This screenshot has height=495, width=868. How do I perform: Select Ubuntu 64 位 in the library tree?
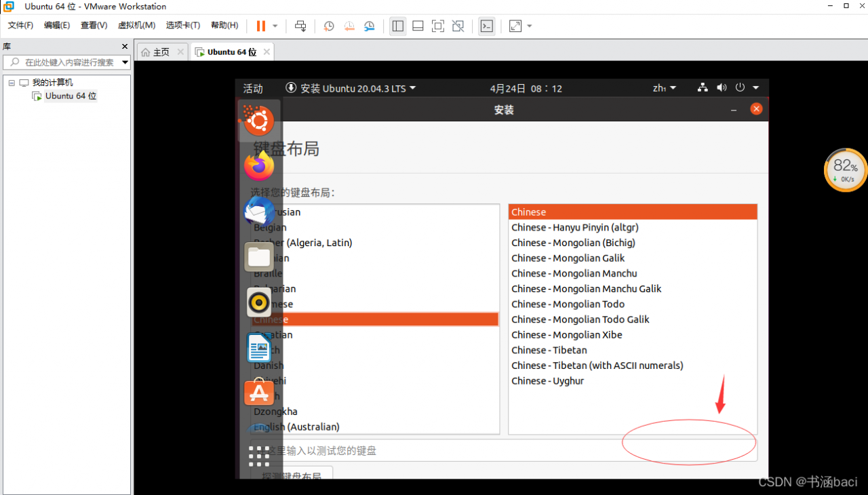click(71, 96)
